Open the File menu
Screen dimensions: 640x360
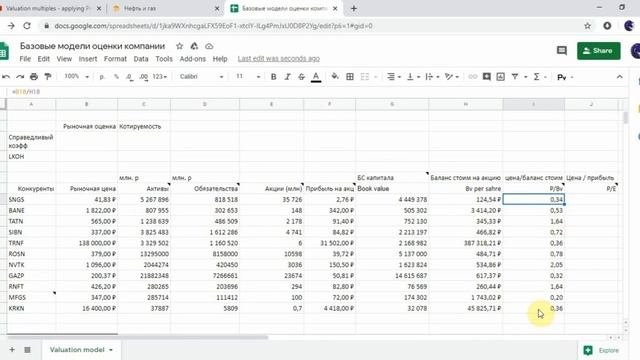(x=25, y=59)
